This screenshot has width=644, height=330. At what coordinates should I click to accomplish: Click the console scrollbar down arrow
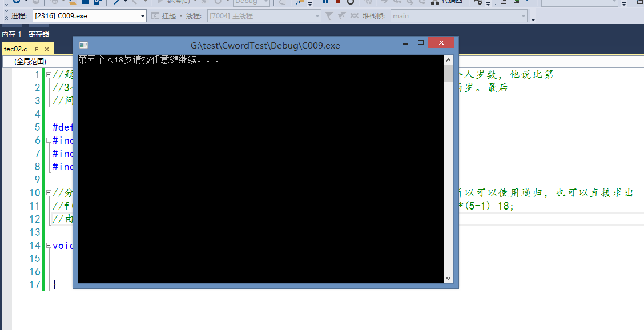[448, 278]
